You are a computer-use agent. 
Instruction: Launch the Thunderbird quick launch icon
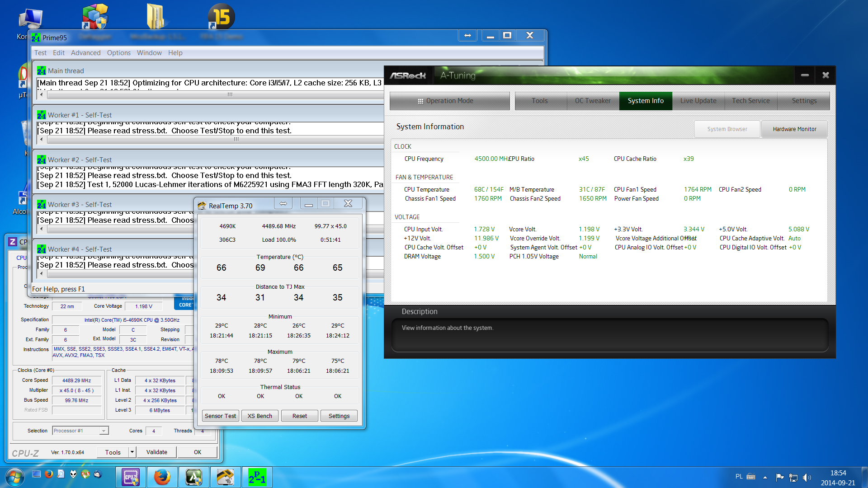tap(98, 474)
